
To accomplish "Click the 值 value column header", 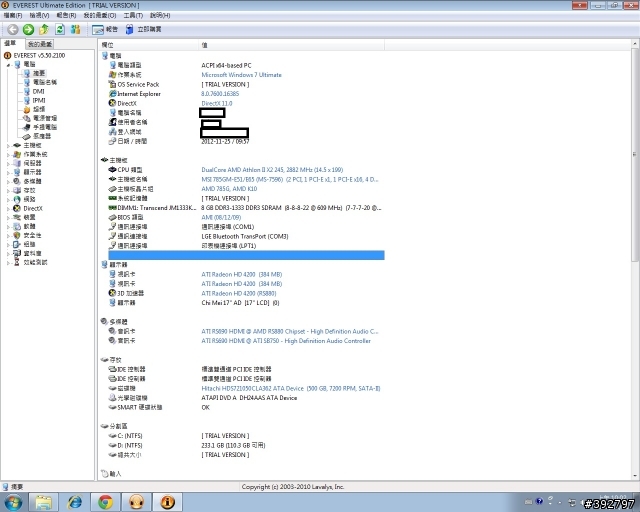I will [291, 45].
